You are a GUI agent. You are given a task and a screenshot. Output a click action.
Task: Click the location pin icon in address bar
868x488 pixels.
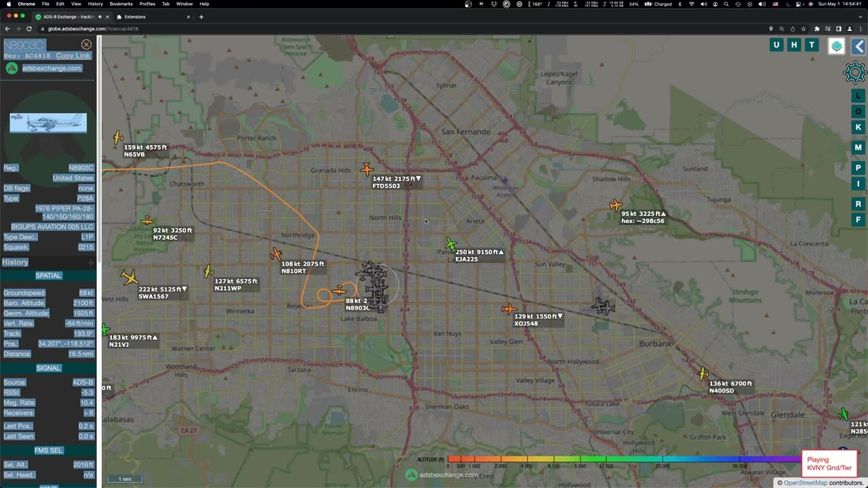pyautogui.click(x=770, y=28)
